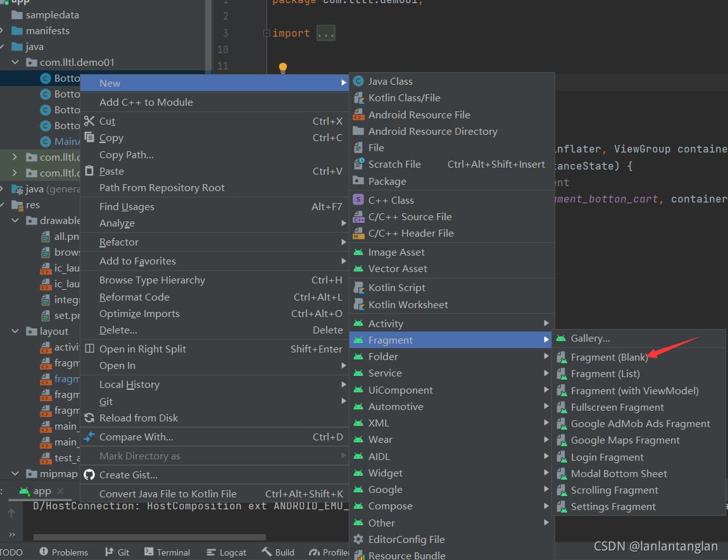This screenshot has width=728, height=560.
Task: Expand the Service submenu arrow
Action: point(546,373)
